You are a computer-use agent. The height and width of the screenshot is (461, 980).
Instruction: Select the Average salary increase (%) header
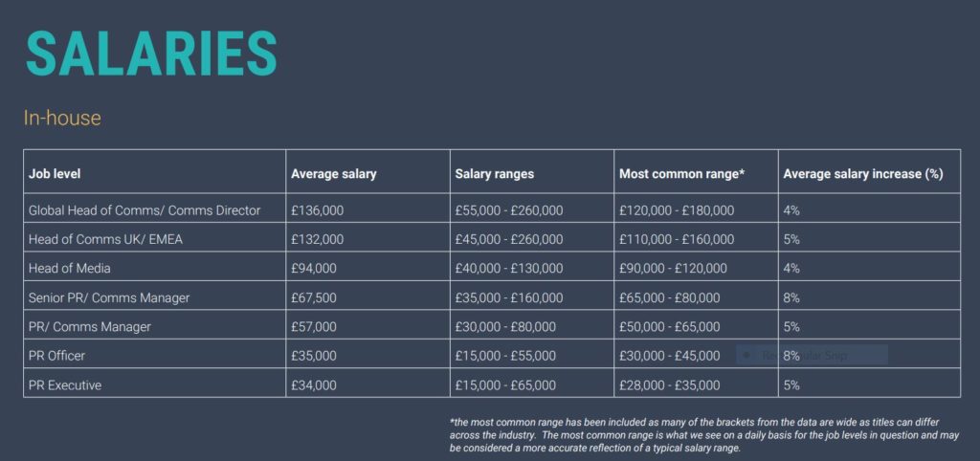coord(863,174)
